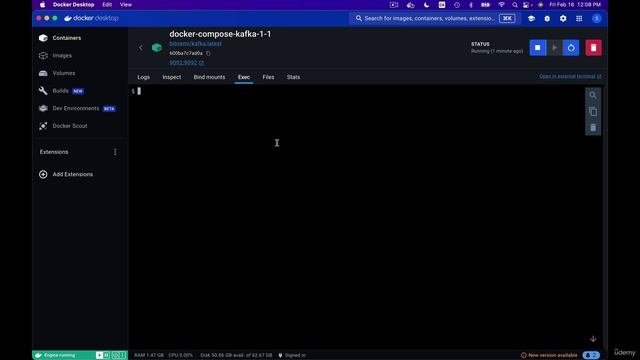Image resolution: width=640 pixels, height=360 pixels.
Task: Click the search box for images, containers, volumes
Action: point(435,18)
